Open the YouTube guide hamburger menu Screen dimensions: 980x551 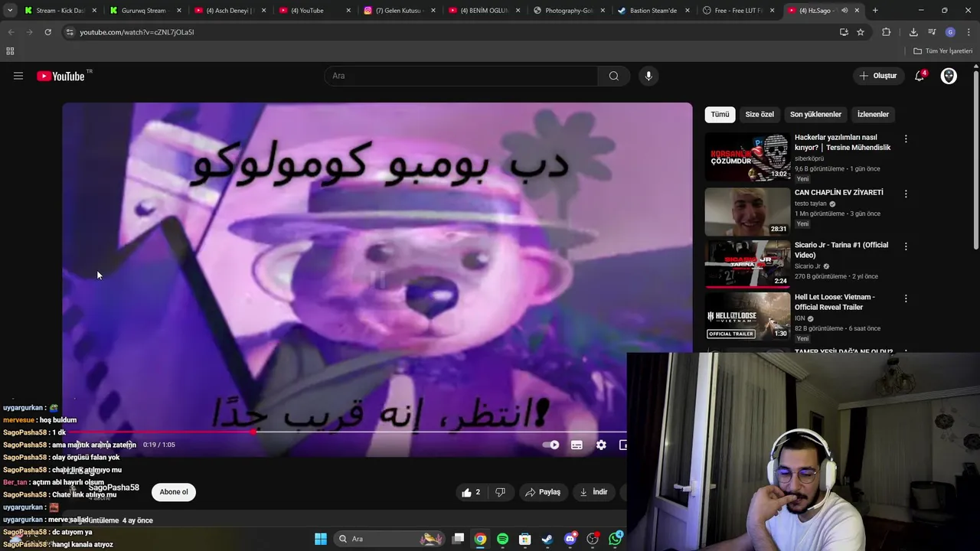tap(18, 76)
